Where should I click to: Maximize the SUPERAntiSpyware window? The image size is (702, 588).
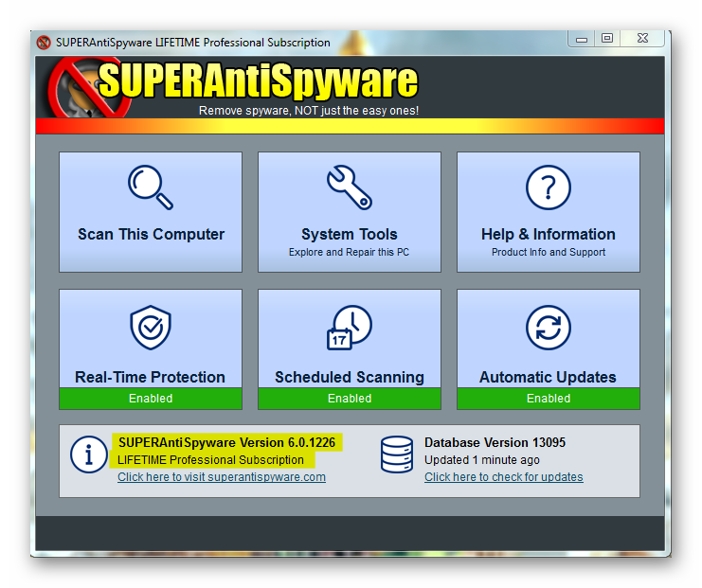point(607,39)
